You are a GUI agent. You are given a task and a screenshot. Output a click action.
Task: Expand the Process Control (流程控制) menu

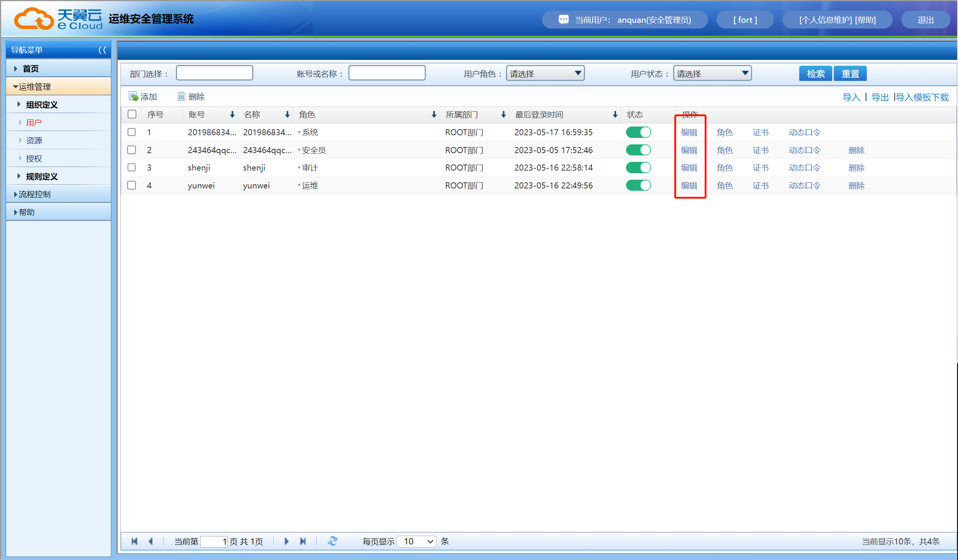coord(34,194)
